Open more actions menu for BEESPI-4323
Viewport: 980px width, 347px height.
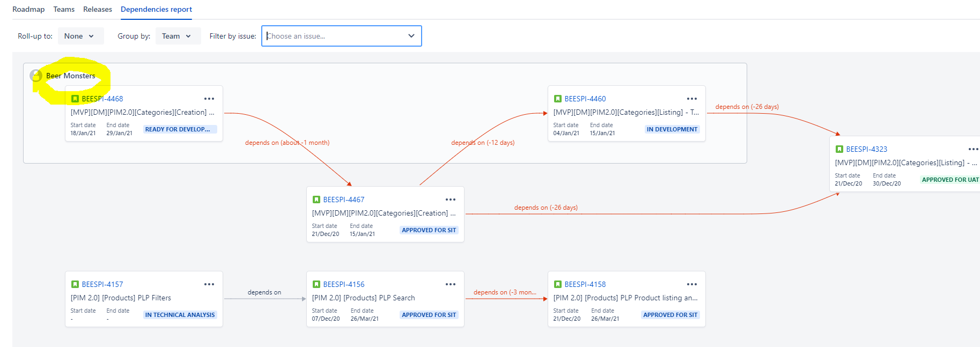pos(973,149)
